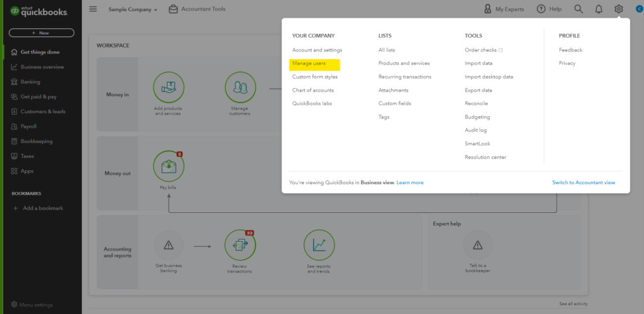Open Customers & leads in sidebar

tap(43, 112)
